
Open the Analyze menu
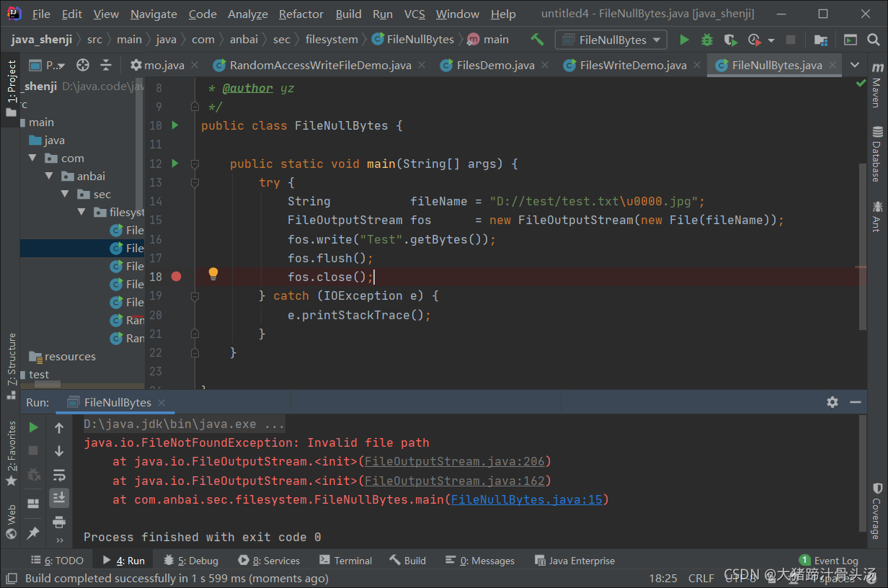point(248,14)
